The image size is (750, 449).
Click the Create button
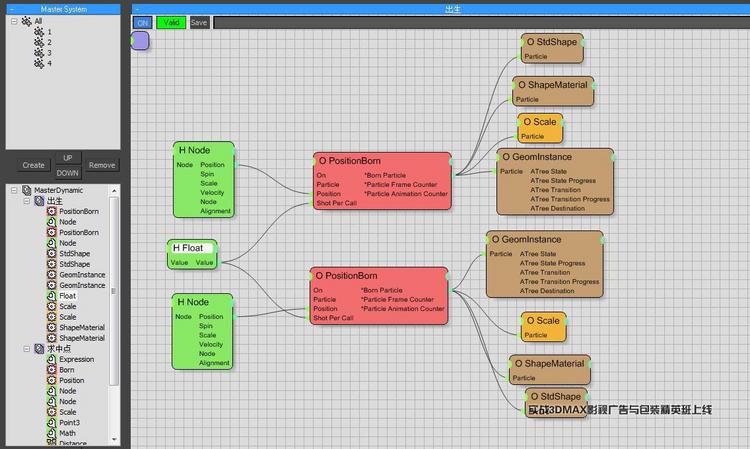coord(33,165)
